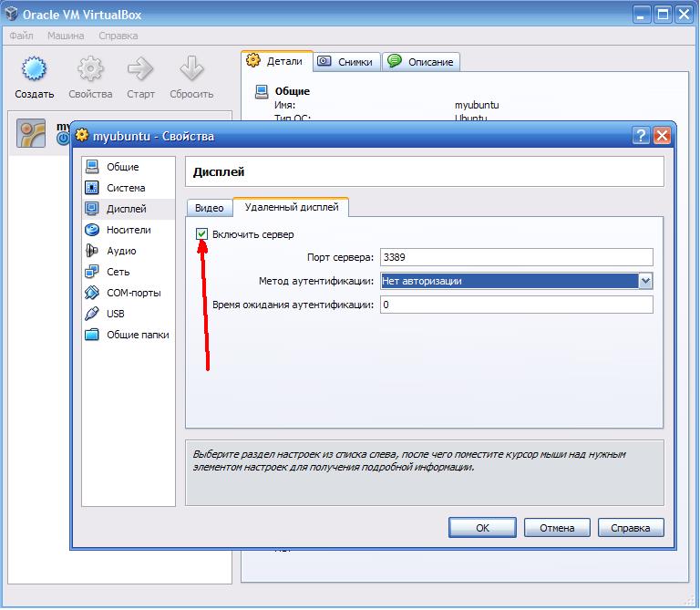Open the Носители storage settings category
This screenshot has width=700, height=610.
coord(129,230)
